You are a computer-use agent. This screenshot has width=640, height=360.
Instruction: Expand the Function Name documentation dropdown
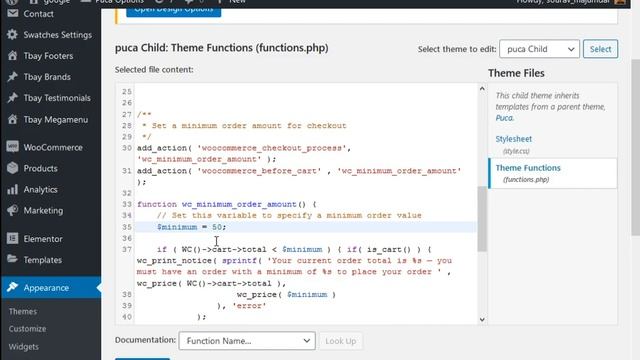(x=247, y=340)
